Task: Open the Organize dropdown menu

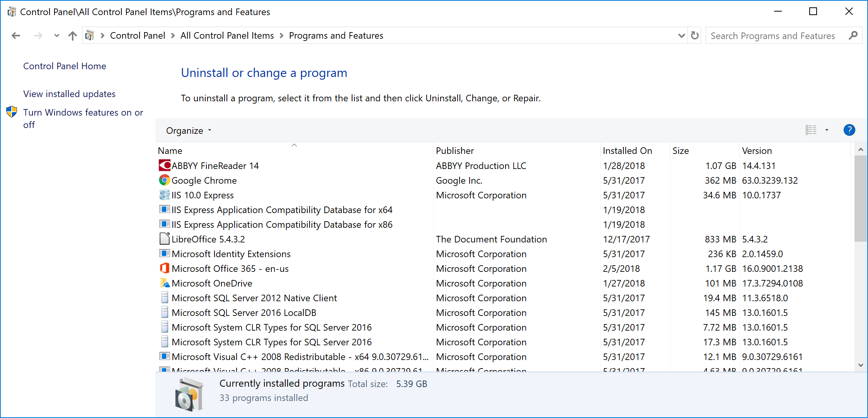Action: (x=189, y=131)
